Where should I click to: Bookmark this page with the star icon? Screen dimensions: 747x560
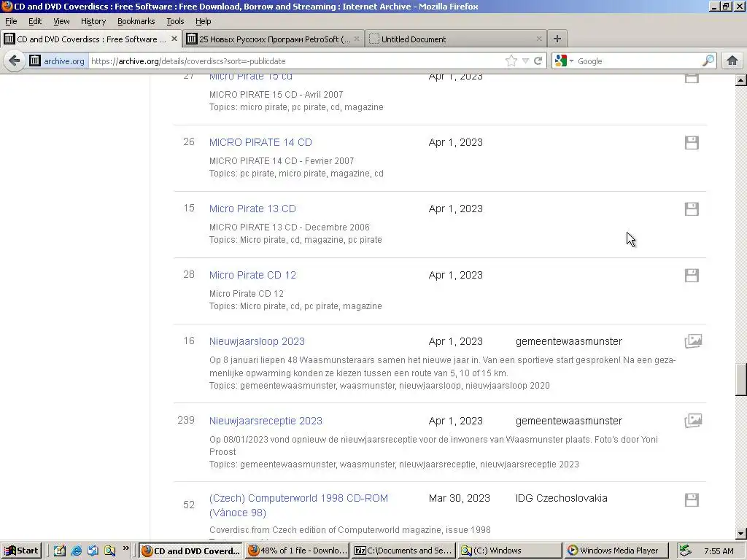[x=511, y=61]
